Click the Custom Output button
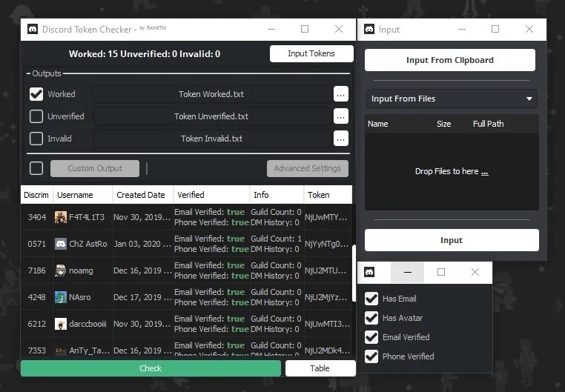Viewport: 565px width, 392px height. coord(95,168)
